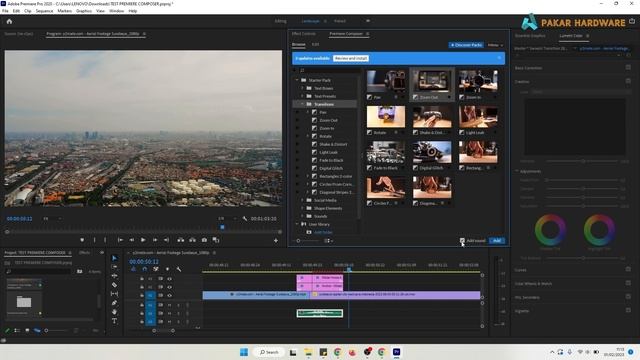
Task: Select the Digital Glitch item in tree
Action: pos(331,168)
